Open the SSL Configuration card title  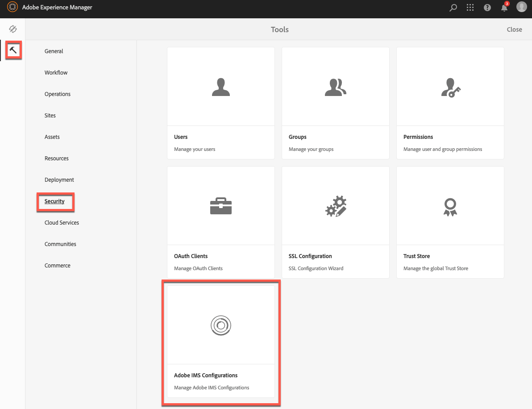point(310,256)
